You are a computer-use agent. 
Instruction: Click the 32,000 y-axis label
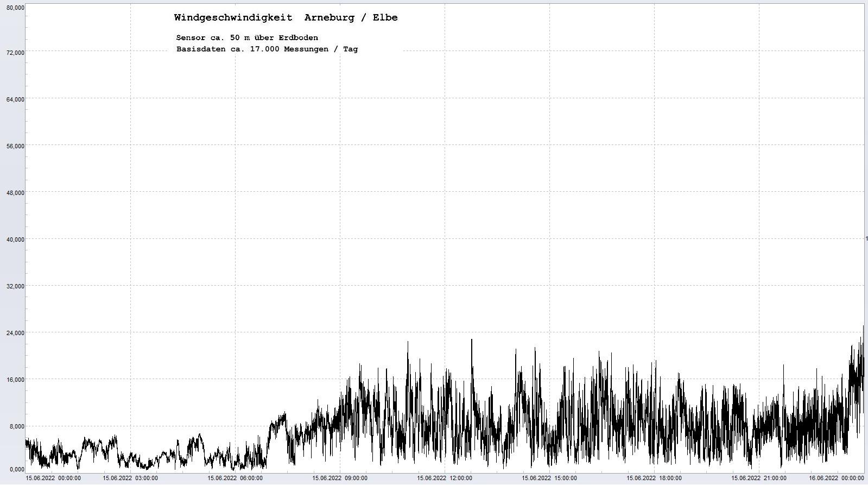point(14,286)
